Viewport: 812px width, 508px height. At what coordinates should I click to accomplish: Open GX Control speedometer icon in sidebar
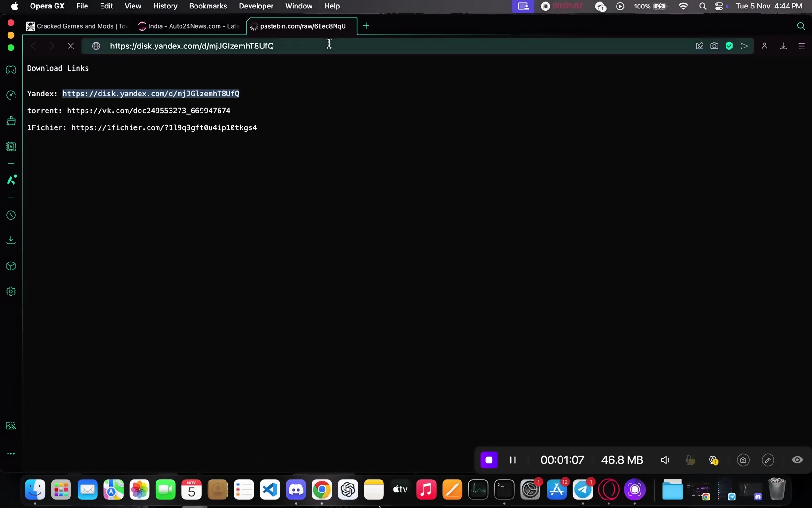(11, 95)
